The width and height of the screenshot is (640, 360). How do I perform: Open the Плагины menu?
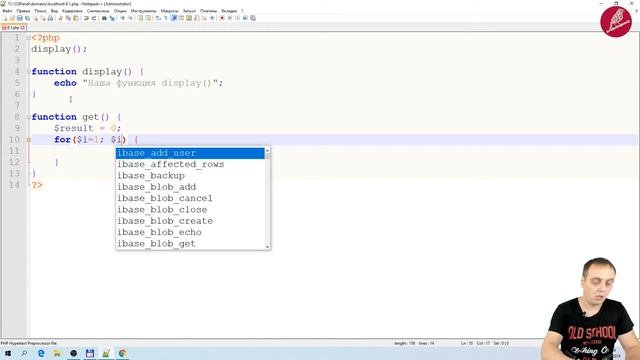tap(209, 11)
